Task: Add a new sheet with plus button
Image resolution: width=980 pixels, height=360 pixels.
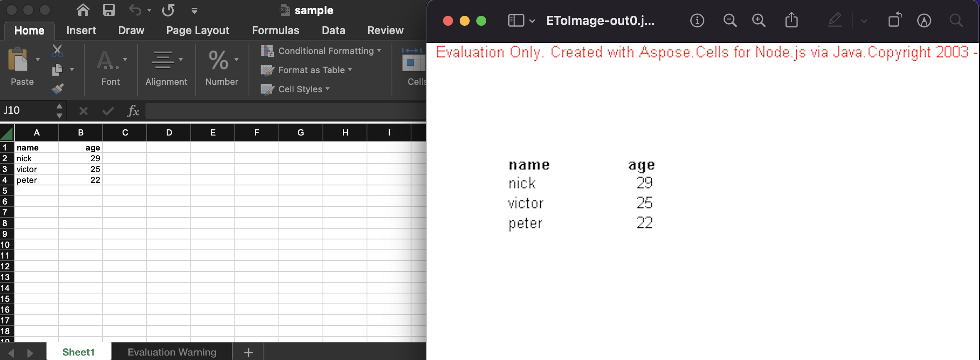Action: 248,353
